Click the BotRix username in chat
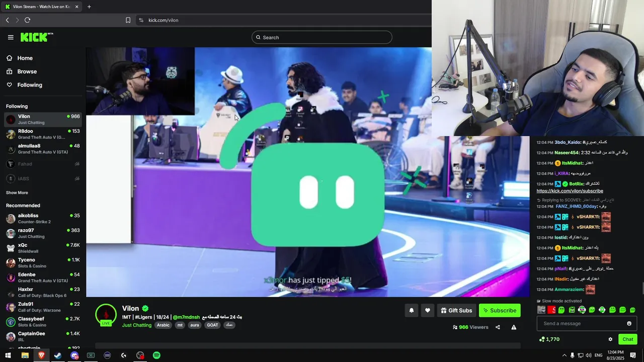 tap(577, 184)
